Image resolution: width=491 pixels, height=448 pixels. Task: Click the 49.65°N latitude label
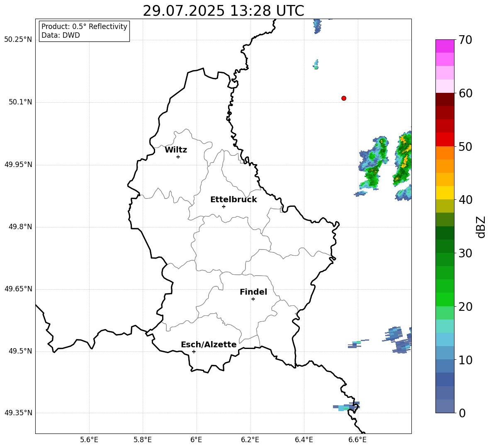(18, 288)
